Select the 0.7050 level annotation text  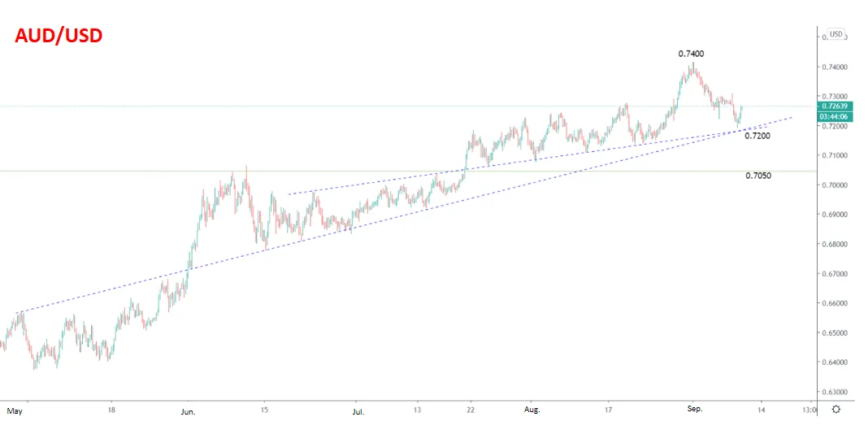[758, 176]
